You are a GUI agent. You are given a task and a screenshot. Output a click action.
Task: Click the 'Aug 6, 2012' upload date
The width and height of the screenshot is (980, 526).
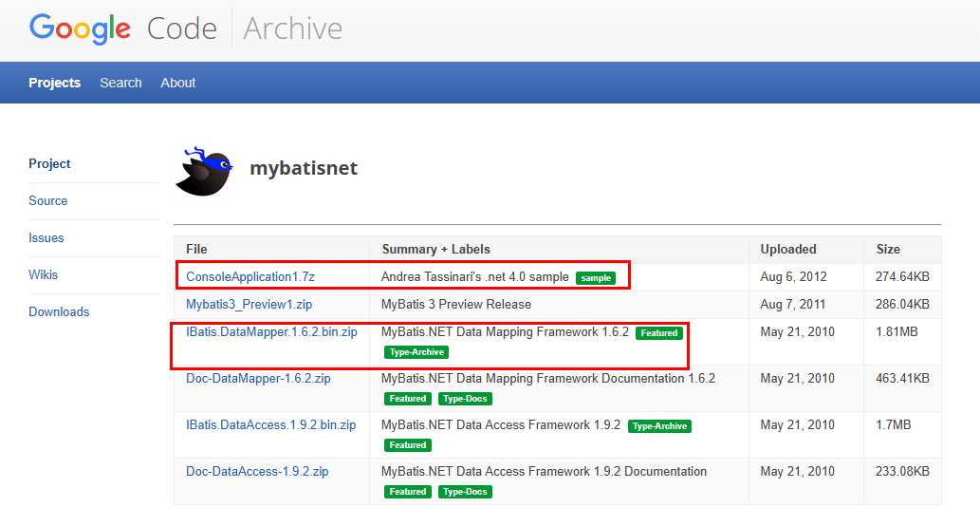(x=793, y=276)
